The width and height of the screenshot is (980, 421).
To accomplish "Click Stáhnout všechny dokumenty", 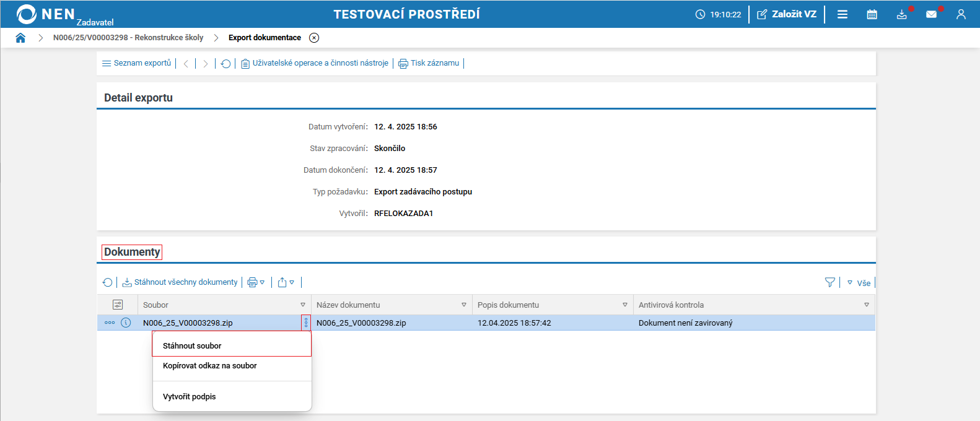I will click(x=180, y=282).
